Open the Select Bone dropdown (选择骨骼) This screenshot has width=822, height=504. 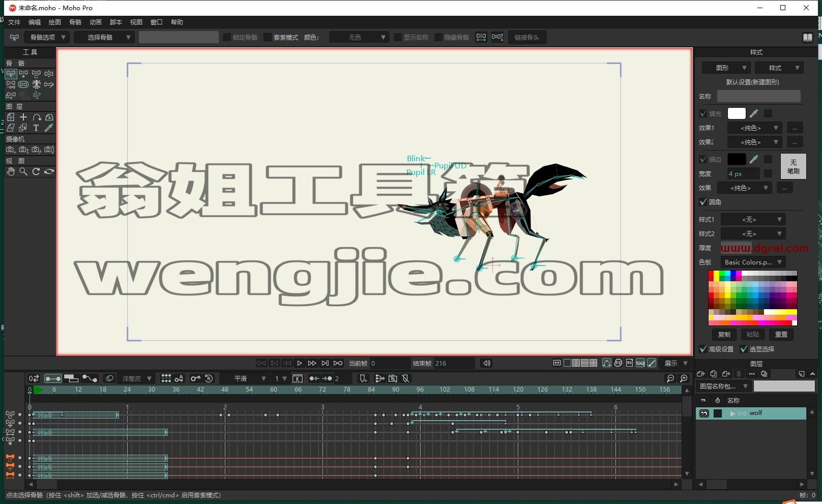(x=104, y=37)
